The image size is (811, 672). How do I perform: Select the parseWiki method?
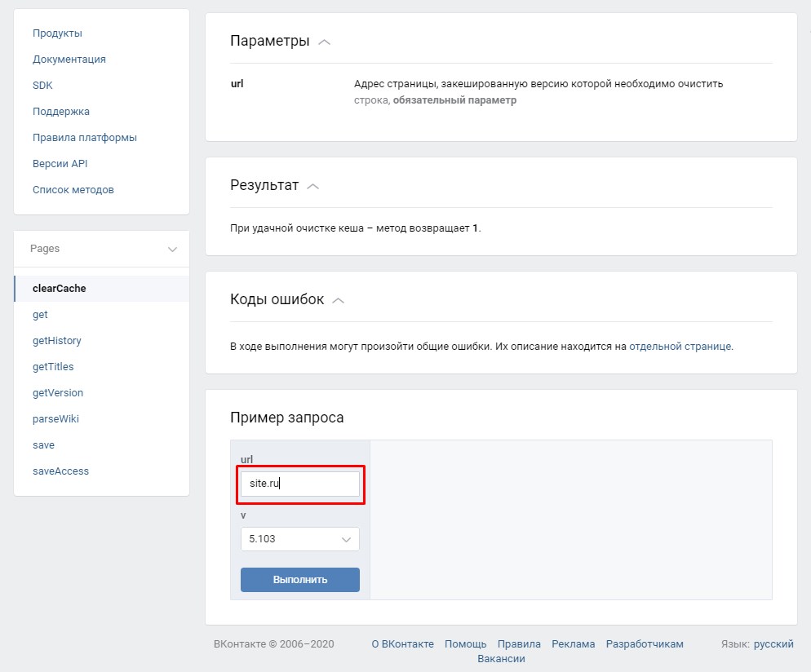click(x=55, y=418)
